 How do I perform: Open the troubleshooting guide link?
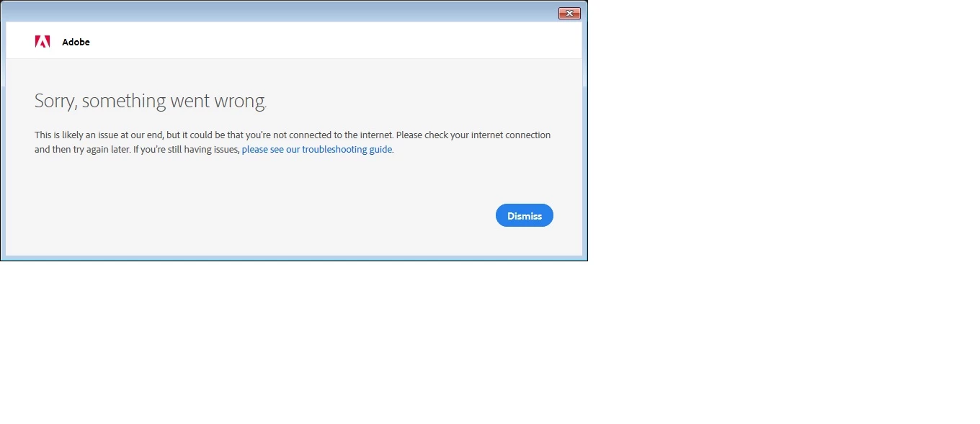(x=317, y=150)
